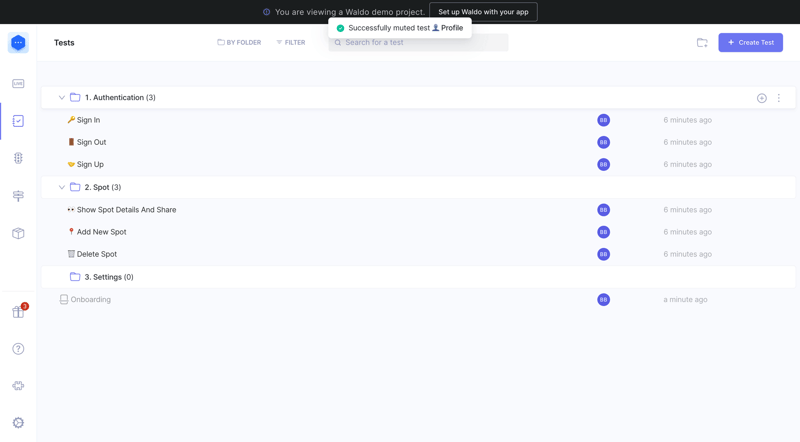The image size is (800, 442).
Task: Click the Create Test button
Action: 751,42
